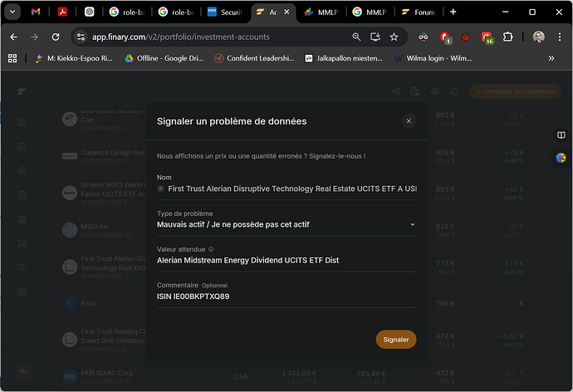Open the Wilma login bookmark
573x392 pixels.
coord(433,58)
